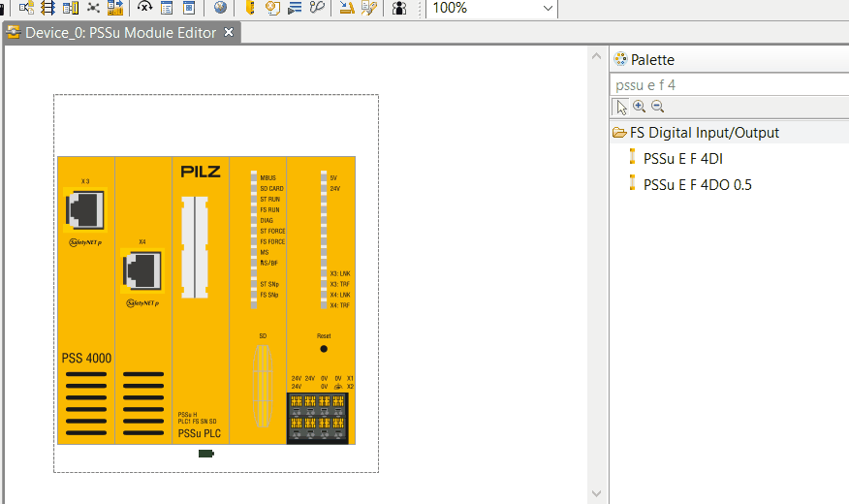Click the SD card slot on the module
Screen dimensions: 849x504
263,386
